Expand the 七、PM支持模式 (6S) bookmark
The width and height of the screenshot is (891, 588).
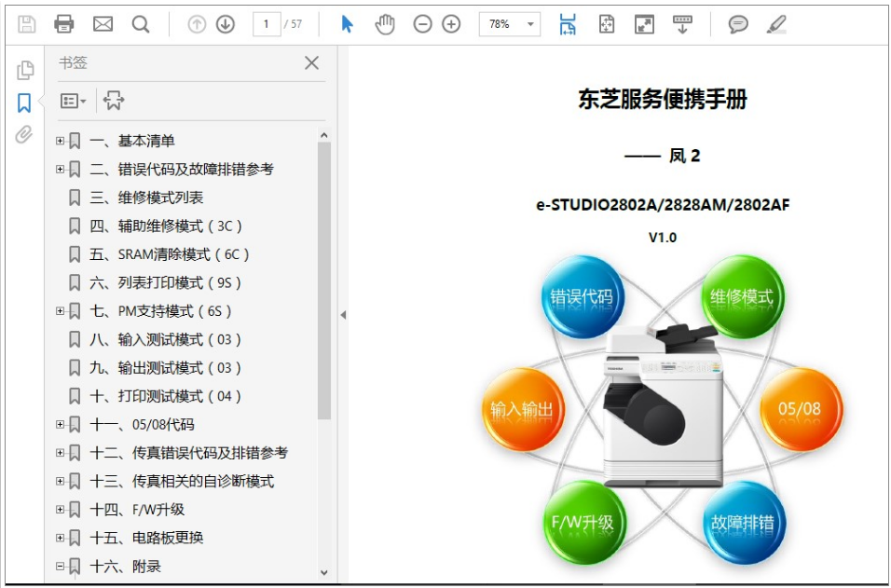(x=61, y=311)
